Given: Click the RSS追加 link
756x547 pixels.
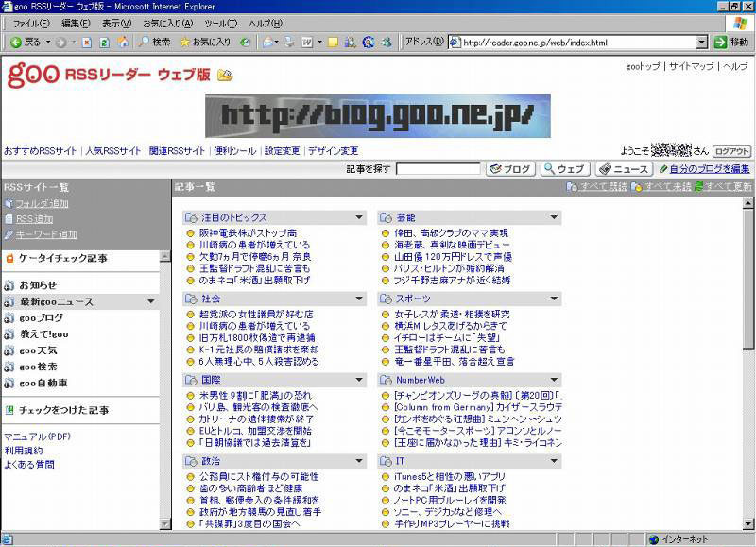Looking at the screenshot, I should coord(35,219).
